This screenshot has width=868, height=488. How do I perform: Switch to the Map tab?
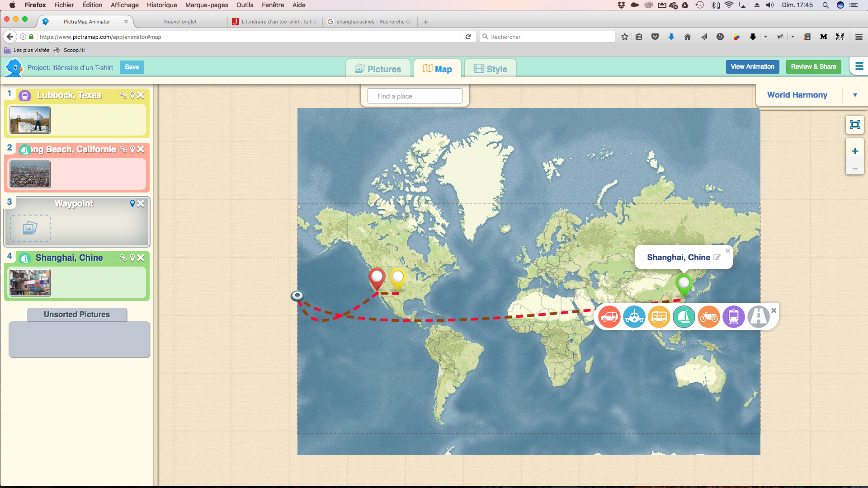(x=437, y=69)
